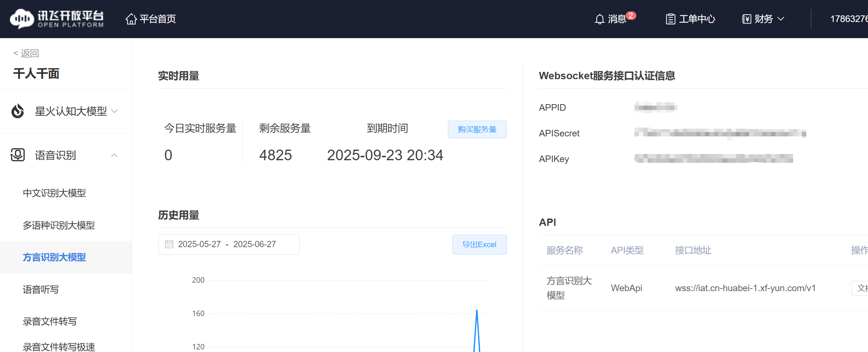868x352 pixels.
Task: Expand the 星火认知大模型 menu chevron
Action: point(115,111)
